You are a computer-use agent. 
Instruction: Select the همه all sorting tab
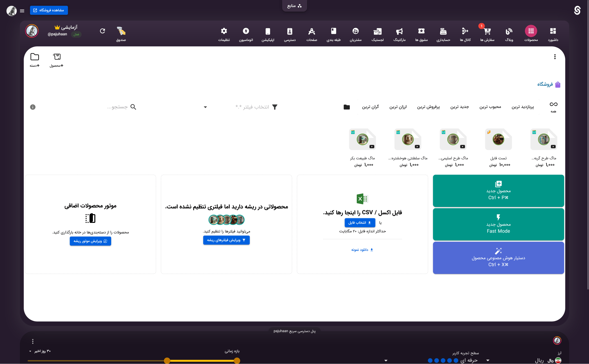553,107
